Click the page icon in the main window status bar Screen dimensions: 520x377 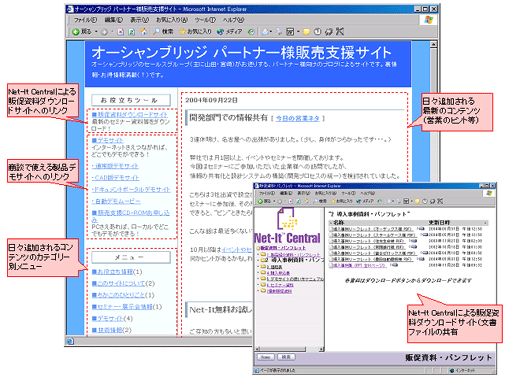tap(70, 341)
